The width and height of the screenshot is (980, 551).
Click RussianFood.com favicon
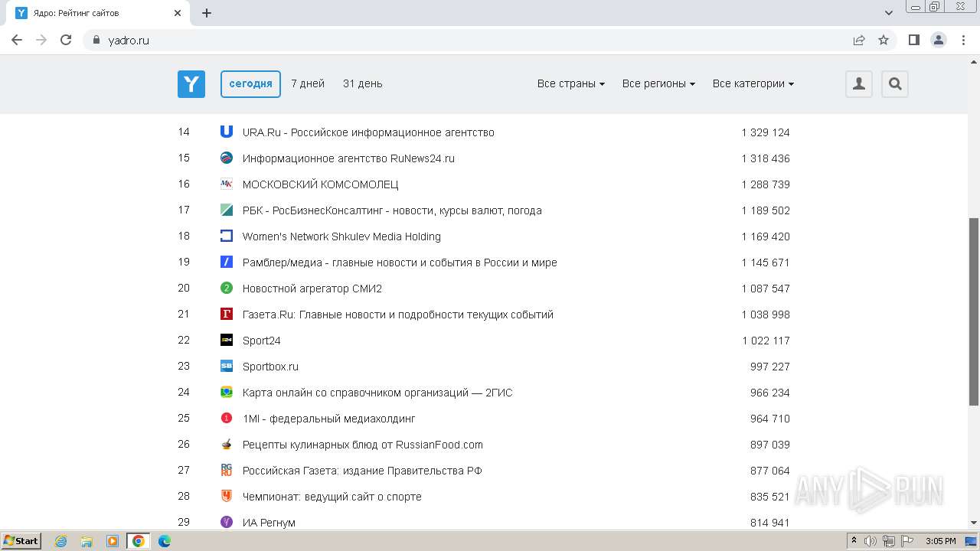pos(227,444)
